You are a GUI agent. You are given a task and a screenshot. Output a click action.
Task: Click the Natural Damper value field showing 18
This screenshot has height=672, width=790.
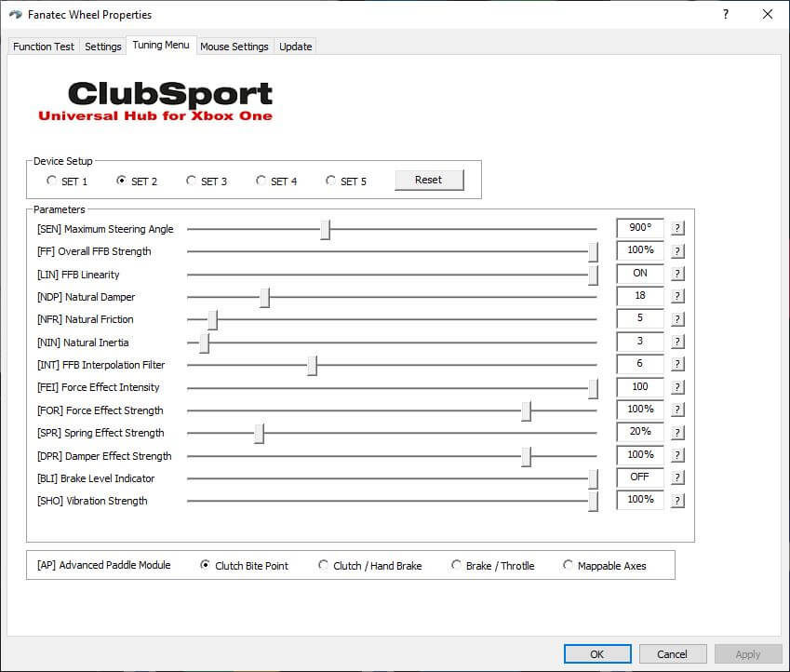click(640, 296)
